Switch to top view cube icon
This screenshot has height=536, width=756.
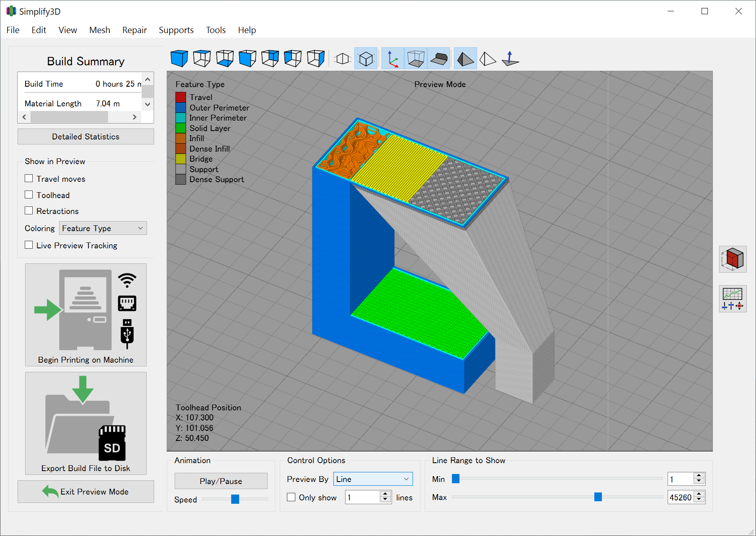point(202,59)
